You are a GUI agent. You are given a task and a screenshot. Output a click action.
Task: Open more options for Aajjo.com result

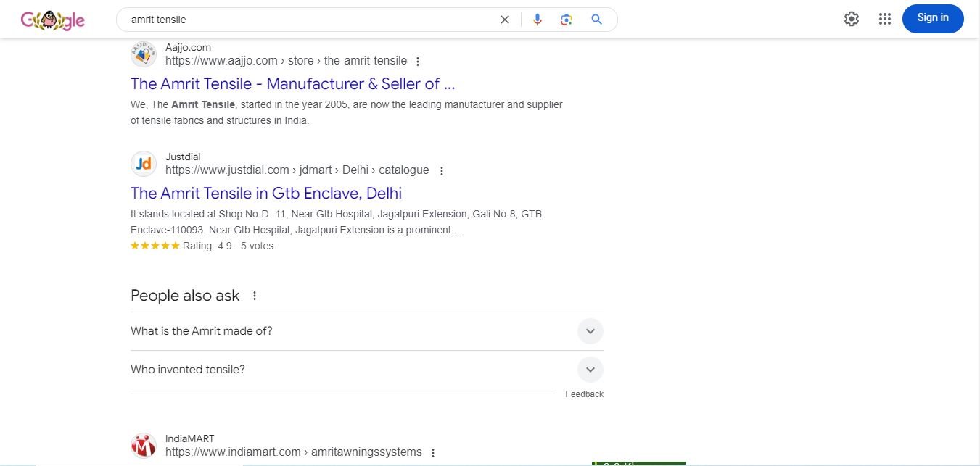[x=418, y=62]
